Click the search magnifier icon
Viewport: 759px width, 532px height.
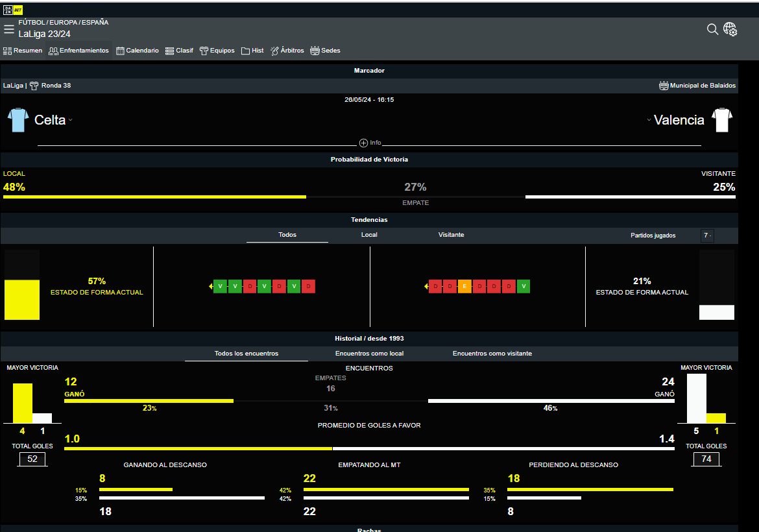coord(712,29)
